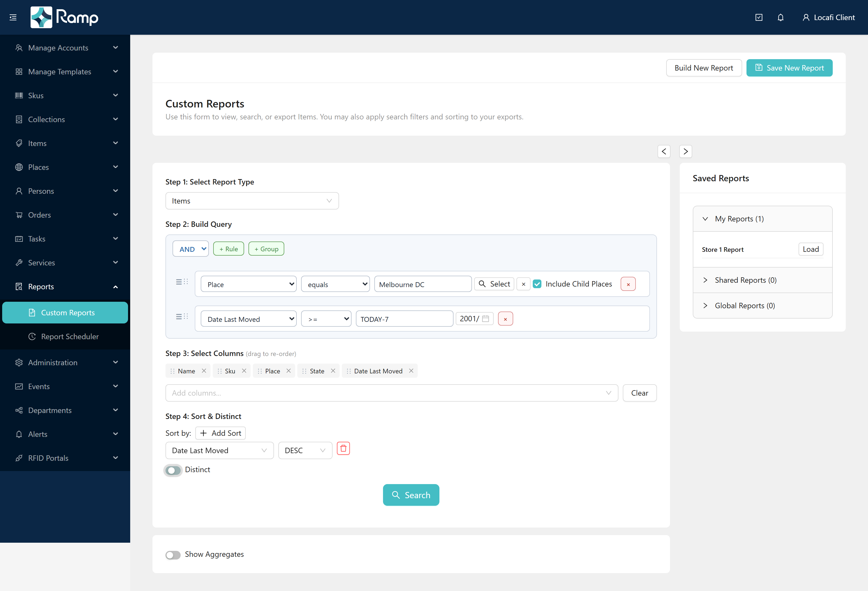
Task: Grab the drag handle on the Name chip
Action: click(x=172, y=371)
